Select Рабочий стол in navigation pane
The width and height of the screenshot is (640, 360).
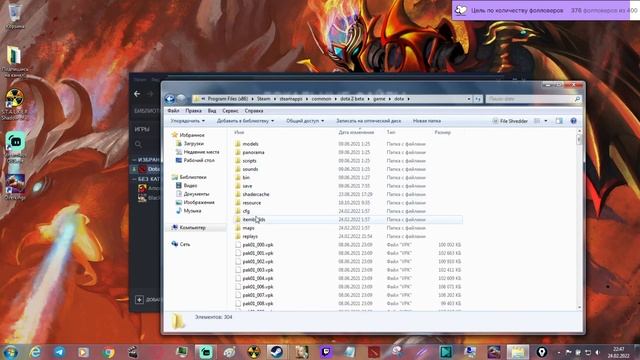pyautogui.click(x=195, y=160)
